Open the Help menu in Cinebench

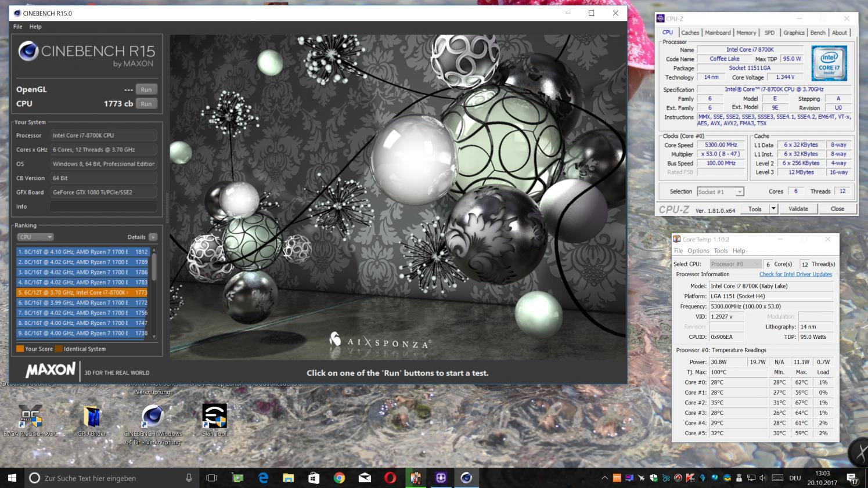[x=35, y=27]
